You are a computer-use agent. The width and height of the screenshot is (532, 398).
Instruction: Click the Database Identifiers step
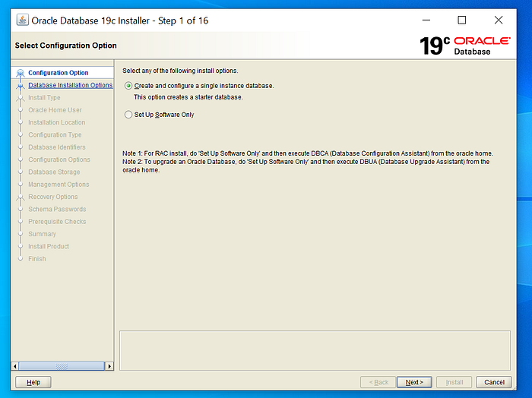coord(57,147)
